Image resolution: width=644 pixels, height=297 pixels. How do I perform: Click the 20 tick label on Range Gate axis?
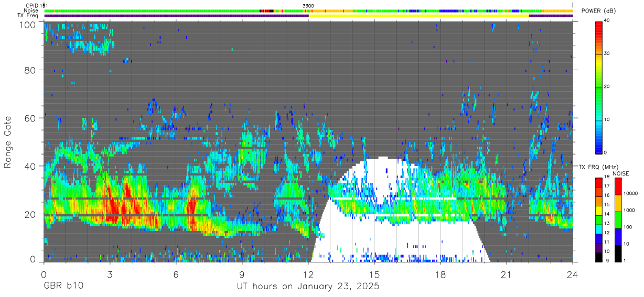tap(30, 214)
